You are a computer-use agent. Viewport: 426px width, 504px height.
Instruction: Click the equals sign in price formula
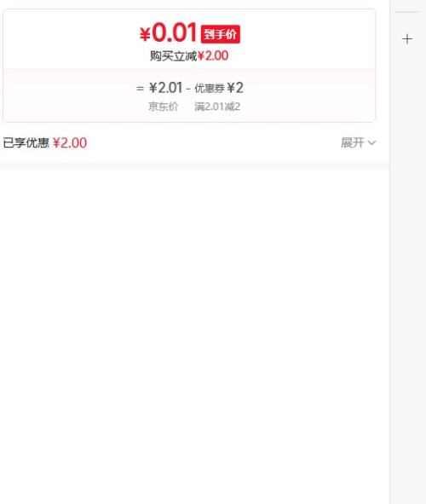[140, 88]
